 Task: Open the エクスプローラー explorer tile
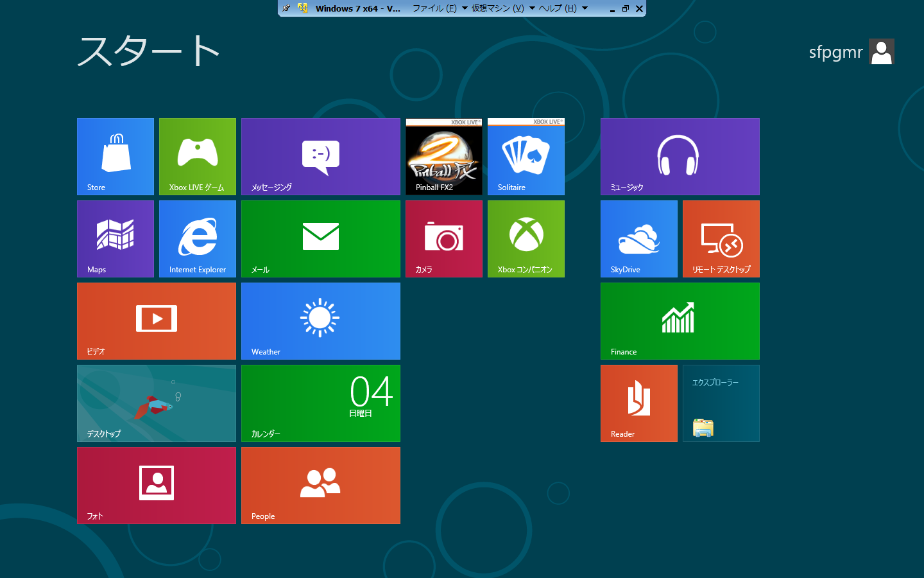click(721, 403)
